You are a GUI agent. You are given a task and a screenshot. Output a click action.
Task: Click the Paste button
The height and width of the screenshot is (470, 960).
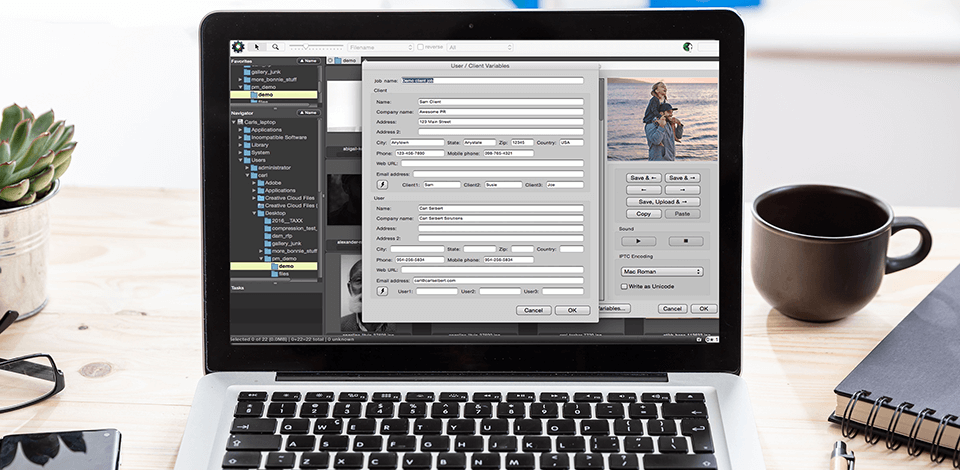click(682, 214)
